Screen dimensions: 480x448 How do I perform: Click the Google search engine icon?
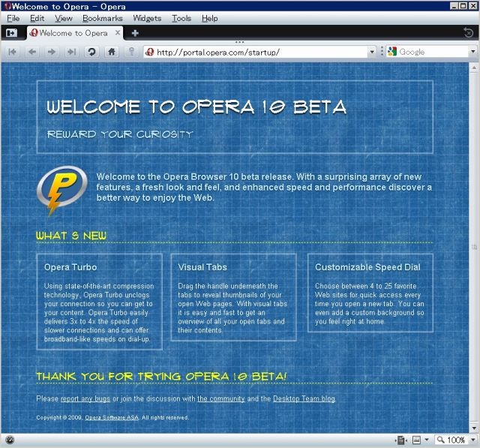[392, 52]
